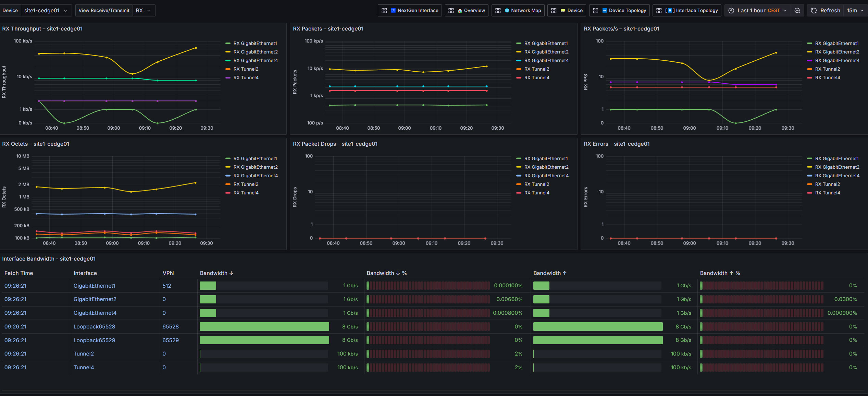Click the Overview link home icon
868x396 pixels.
point(460,11)
